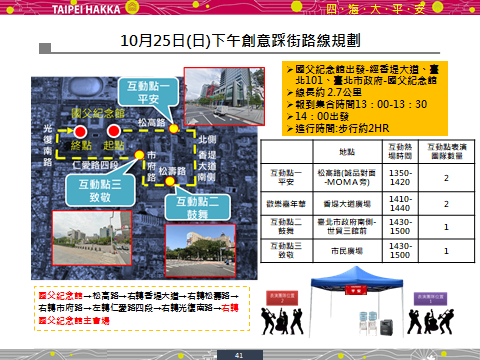This screenshot has width=480, height=360.
Task: Click the 仁愛路四段 map label
Action: (x=95, y=165)
